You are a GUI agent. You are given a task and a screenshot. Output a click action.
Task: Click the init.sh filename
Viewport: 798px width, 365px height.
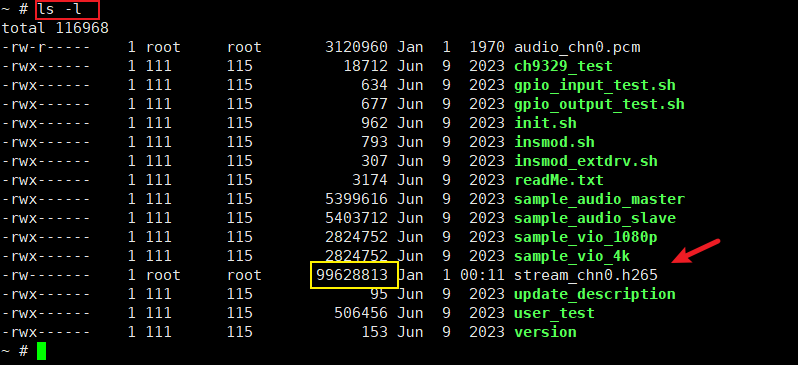coord(545,123)
